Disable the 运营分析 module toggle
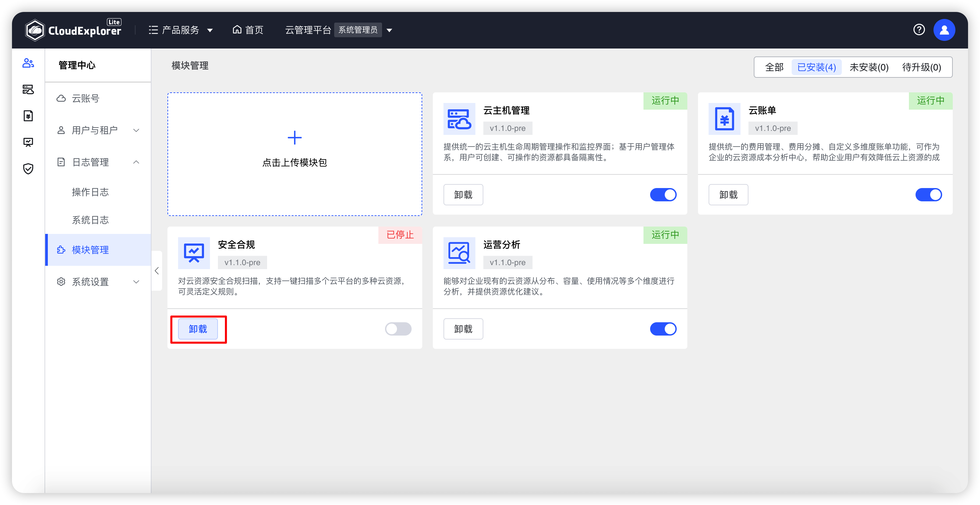The width and height of the screenshot is (980, 505). [x=663, y=329]
